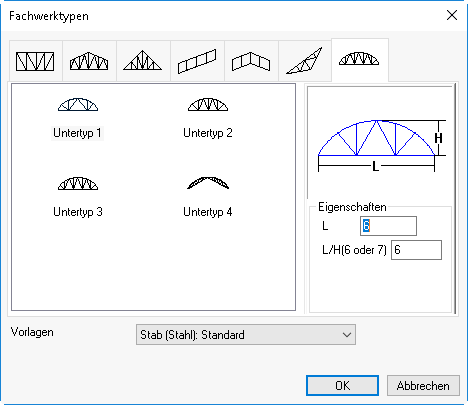Viewport: 468px width, 405px height.
Task: Select the bent-ridge frame truss tab
Action: [x=251, y=61]
